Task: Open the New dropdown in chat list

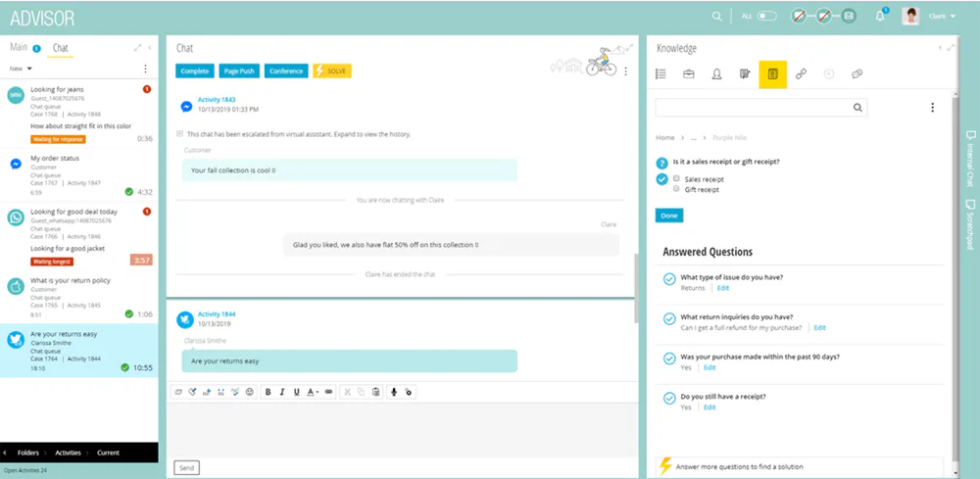Action: [21, 69]
